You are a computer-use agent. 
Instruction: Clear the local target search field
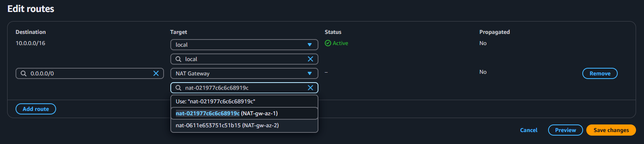click(310, 59)
